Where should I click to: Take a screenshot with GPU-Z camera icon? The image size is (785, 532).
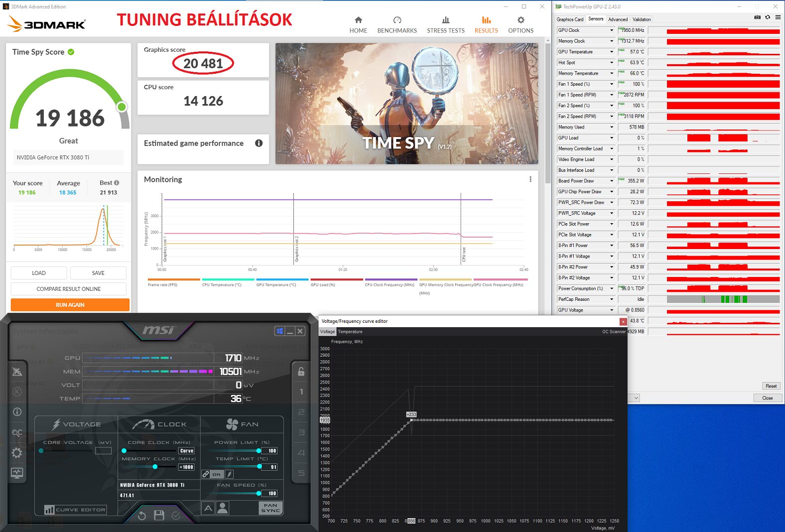tap(757, 17)
